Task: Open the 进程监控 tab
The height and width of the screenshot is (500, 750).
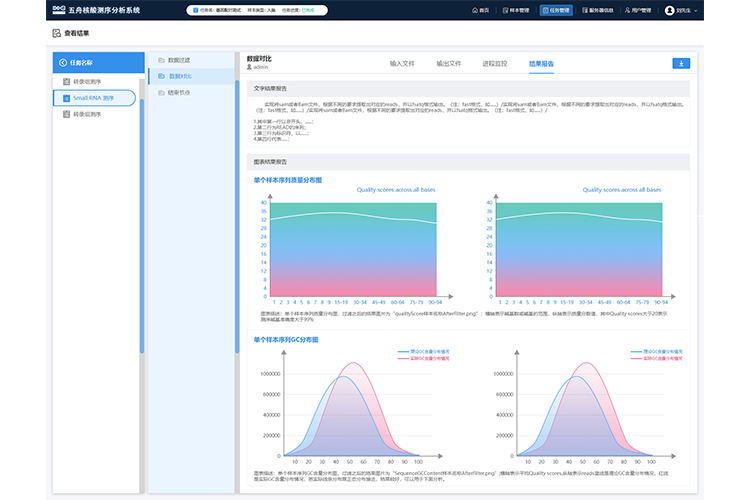Action: pos(495,63)
